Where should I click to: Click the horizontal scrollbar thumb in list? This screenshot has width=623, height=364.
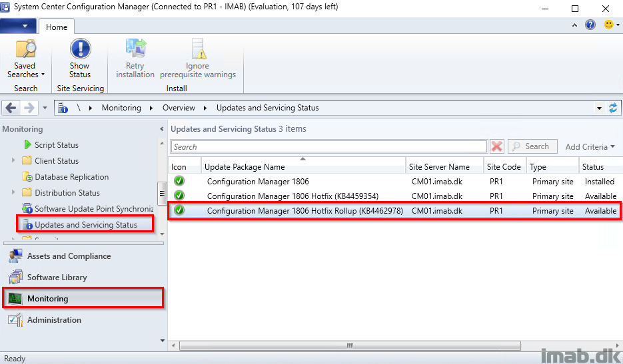pyautogui.click(x=350, y=346)
